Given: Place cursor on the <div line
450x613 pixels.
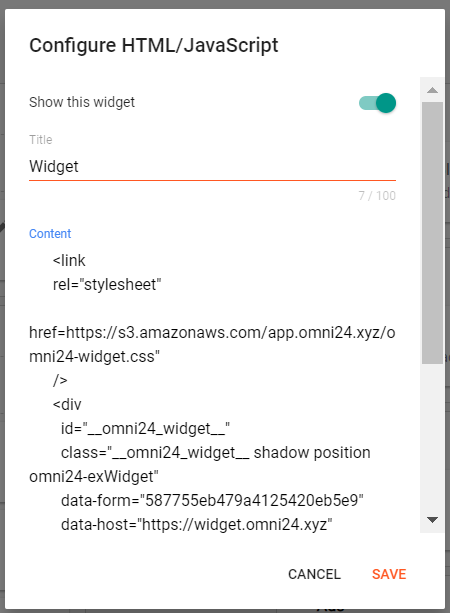Looking at the screenshot, I should click(67, 405).
